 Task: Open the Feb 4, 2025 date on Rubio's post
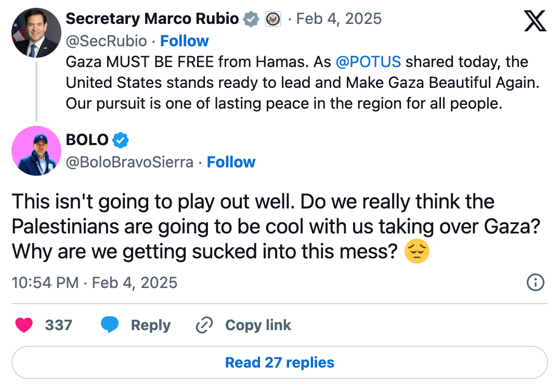click(x=339, y=19)
